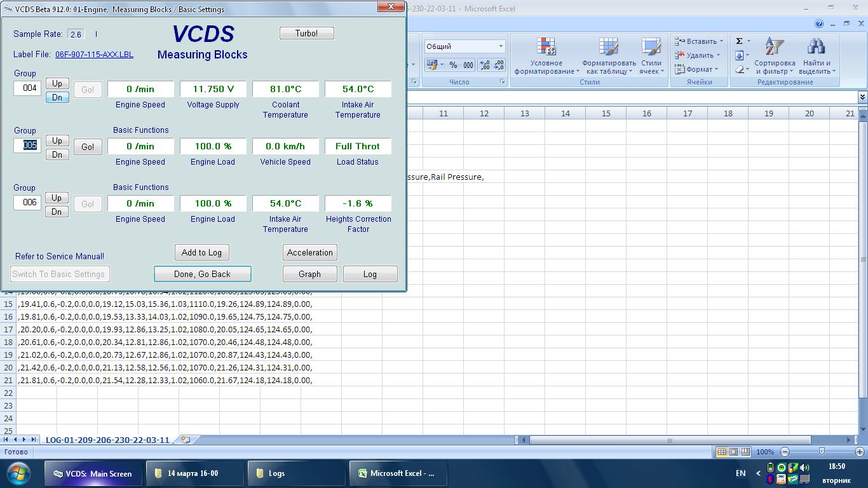The width and height of the screenshot is (868, 488).
Task: Click Dn button for group 004
Action: (x=57, y=97)
